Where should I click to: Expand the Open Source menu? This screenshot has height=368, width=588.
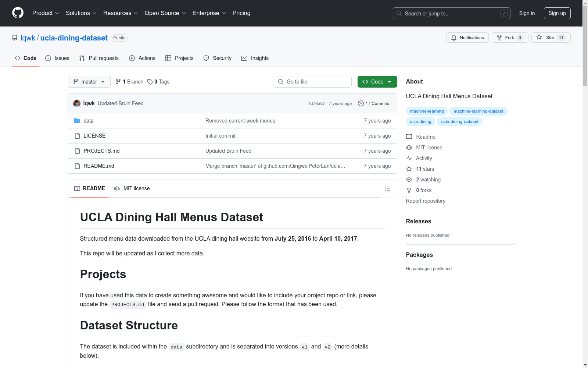[165, 13]
